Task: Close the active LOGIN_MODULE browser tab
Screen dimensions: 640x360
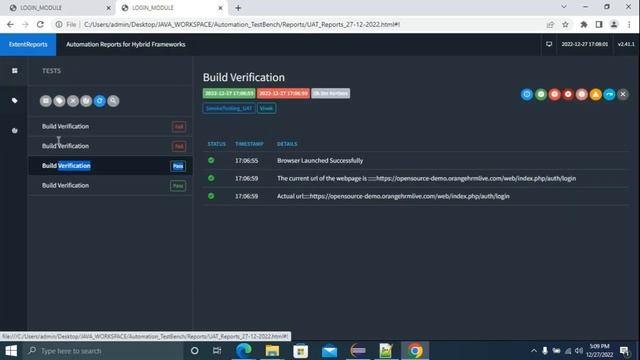Action: 220,8
